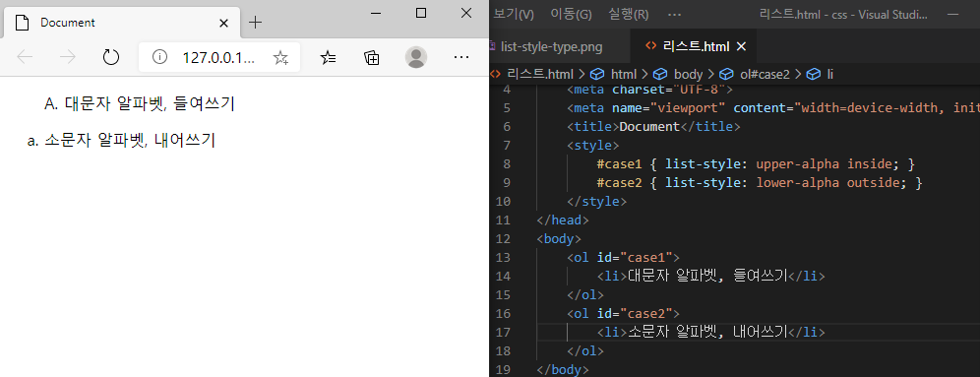Open the site information icon
This screenshot has width=980, height=377.
160,57
